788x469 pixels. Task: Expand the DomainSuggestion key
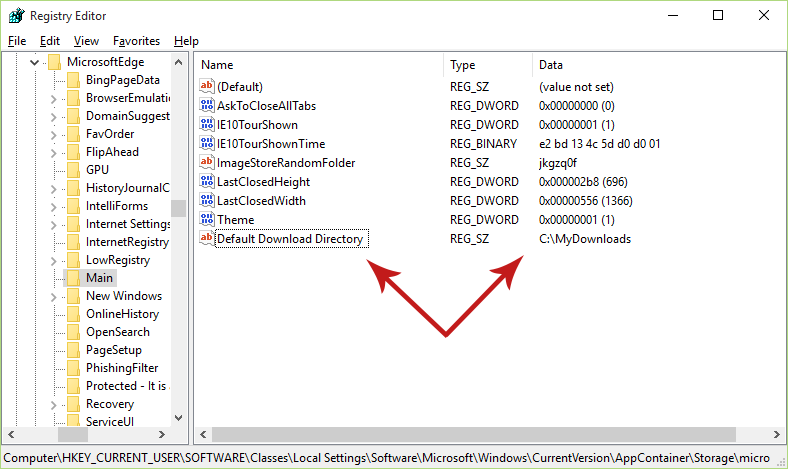pyautogui.click(x=53, y=117)
